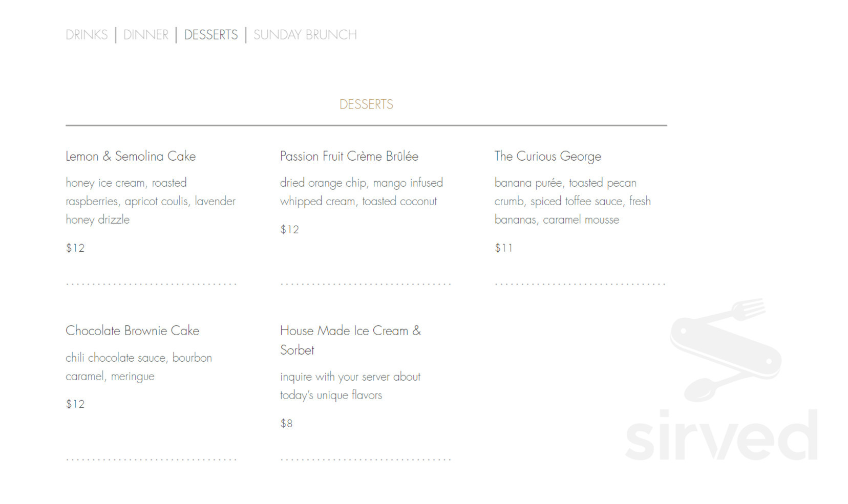848x504 pixels.
Task: Click the DESSERTS section heading
Action: pyautogui.click(x=366, y=104)
